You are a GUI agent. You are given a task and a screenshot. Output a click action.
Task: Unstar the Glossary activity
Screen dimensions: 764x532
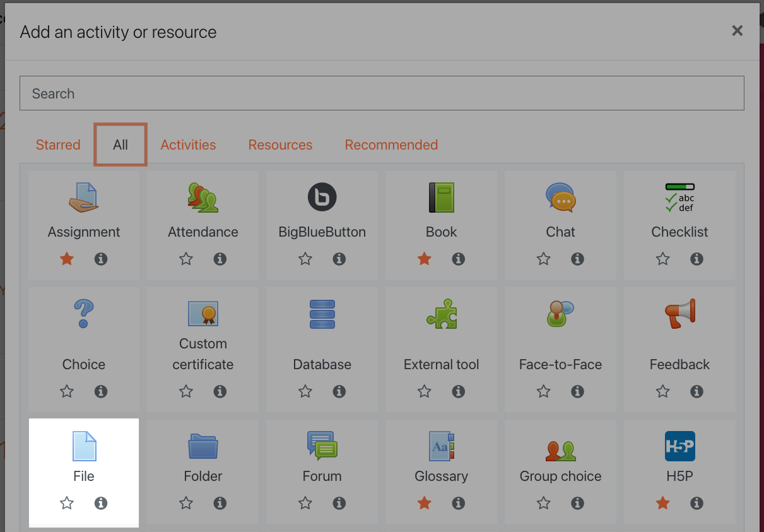[x=425, y=503]
